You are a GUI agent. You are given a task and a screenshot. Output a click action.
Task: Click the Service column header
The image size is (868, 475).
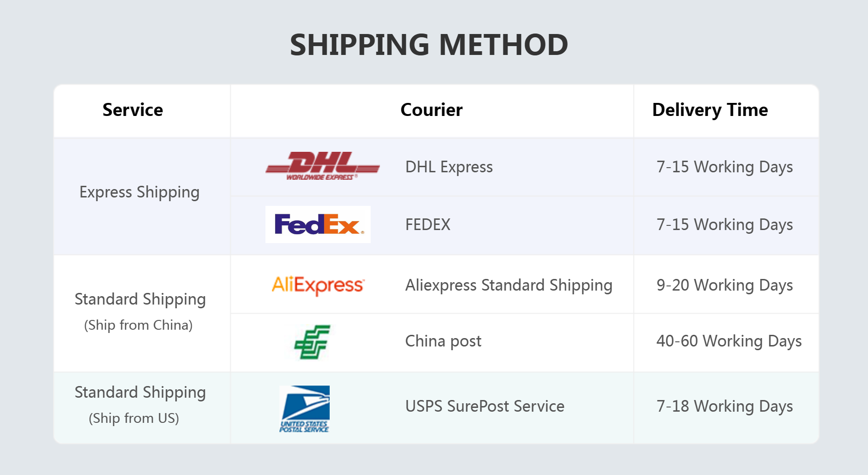[x=133, y=110]
